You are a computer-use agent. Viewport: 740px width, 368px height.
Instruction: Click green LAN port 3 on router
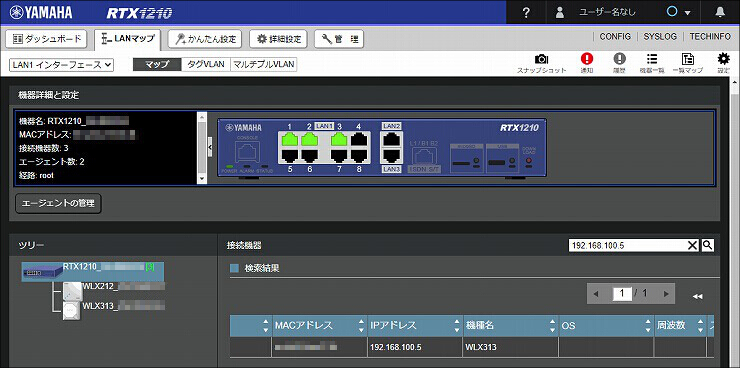click(339, 139)
